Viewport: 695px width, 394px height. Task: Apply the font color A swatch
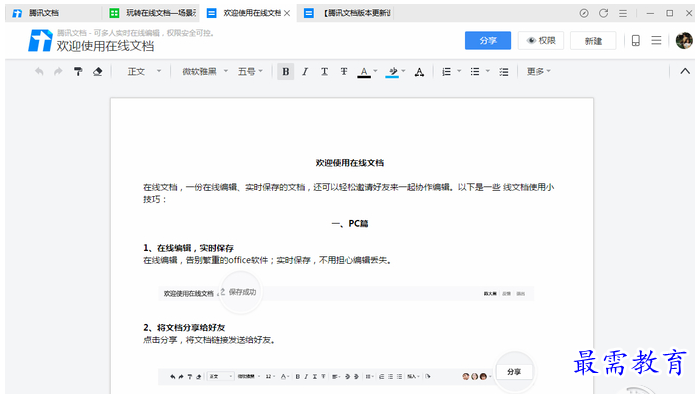coord(364,72)
